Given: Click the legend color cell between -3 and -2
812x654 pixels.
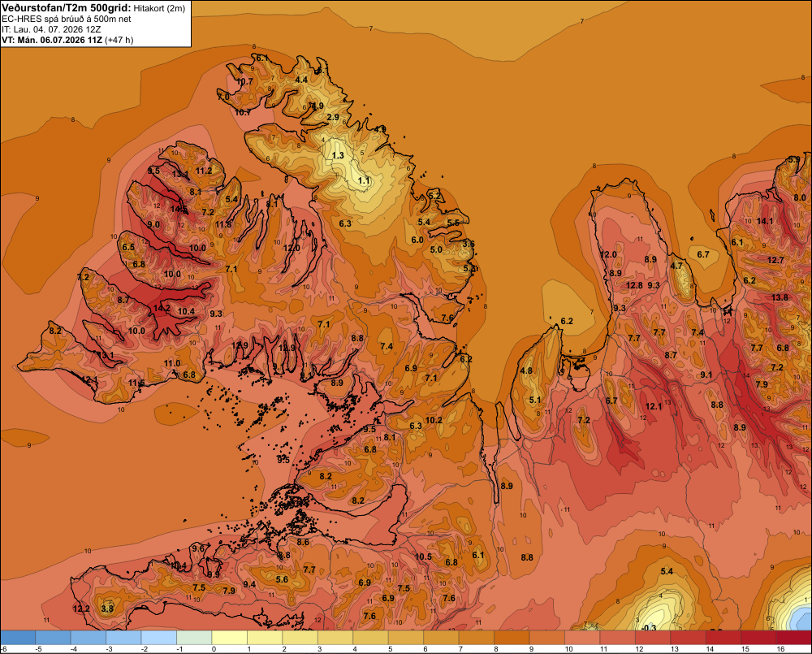Looking at the screenshot, I should click(x=123, y=638).
